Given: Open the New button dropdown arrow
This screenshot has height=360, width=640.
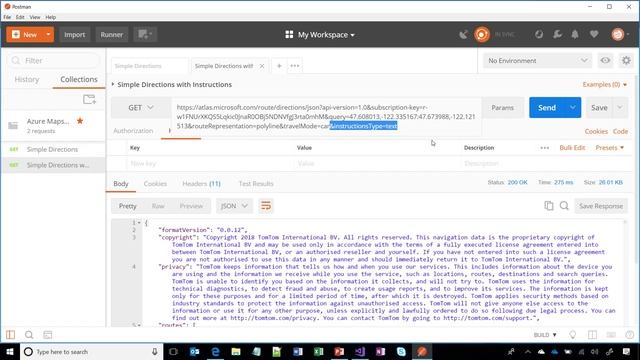Looking at the screenshot, I should [48, 35].
